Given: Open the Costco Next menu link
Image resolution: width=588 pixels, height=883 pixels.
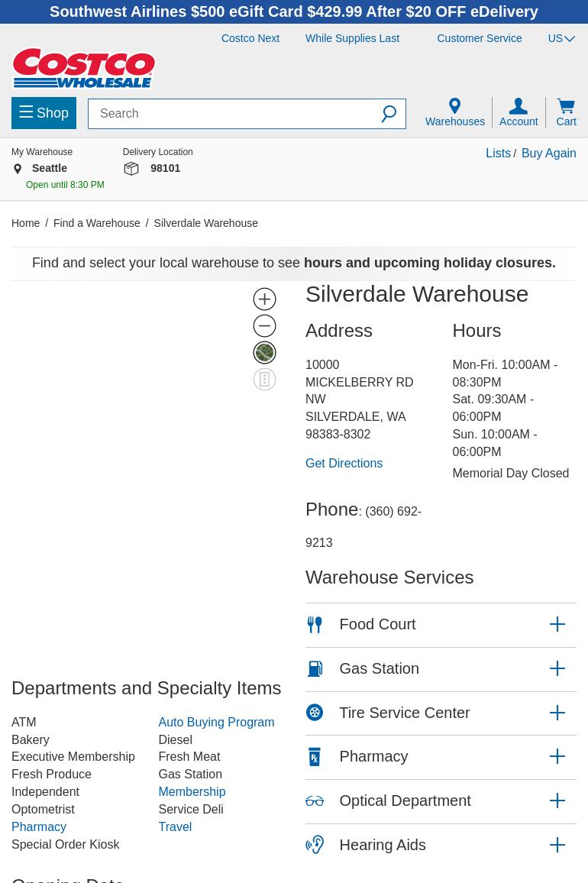Looking at the screenshot, I should 250,38.
